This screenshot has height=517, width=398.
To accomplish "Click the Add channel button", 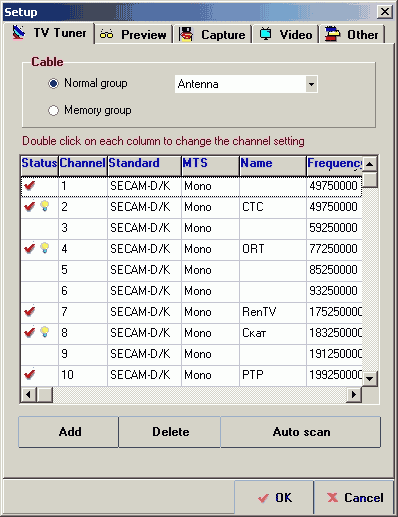I will (69, 432).
